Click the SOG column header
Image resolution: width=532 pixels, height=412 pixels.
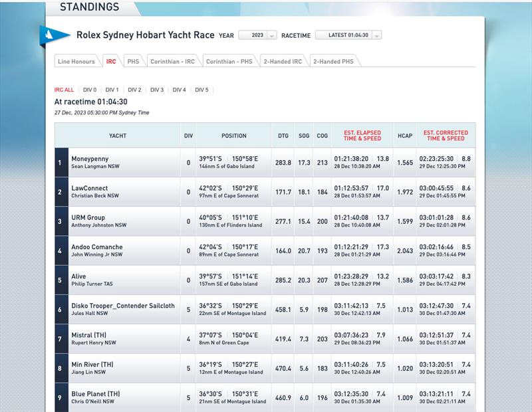point(304,136)
